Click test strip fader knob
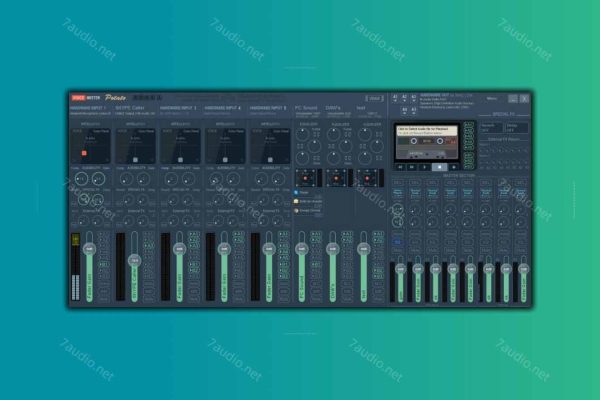This screenshot has width=600, height=400. coord(364,249)
